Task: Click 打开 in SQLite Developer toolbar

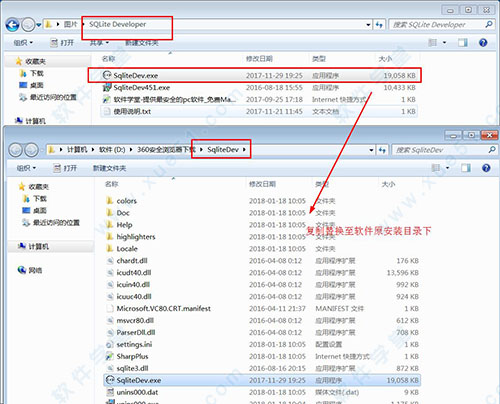Action: (62, 43)
